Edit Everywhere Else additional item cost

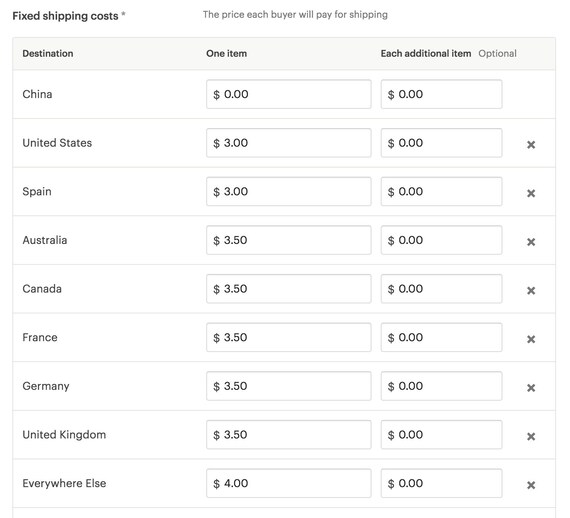(x=441, y=483)
